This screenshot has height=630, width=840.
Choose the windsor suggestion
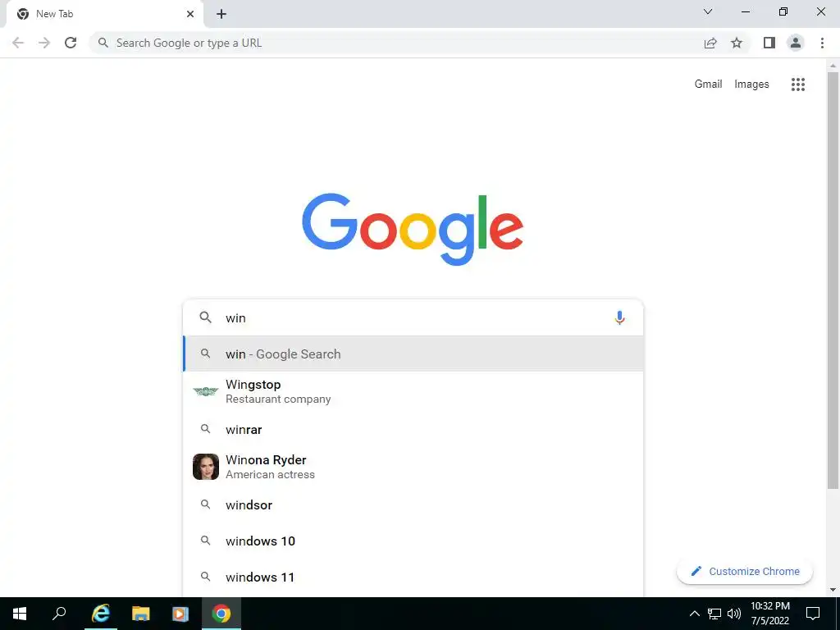click(x=413, y=504)
